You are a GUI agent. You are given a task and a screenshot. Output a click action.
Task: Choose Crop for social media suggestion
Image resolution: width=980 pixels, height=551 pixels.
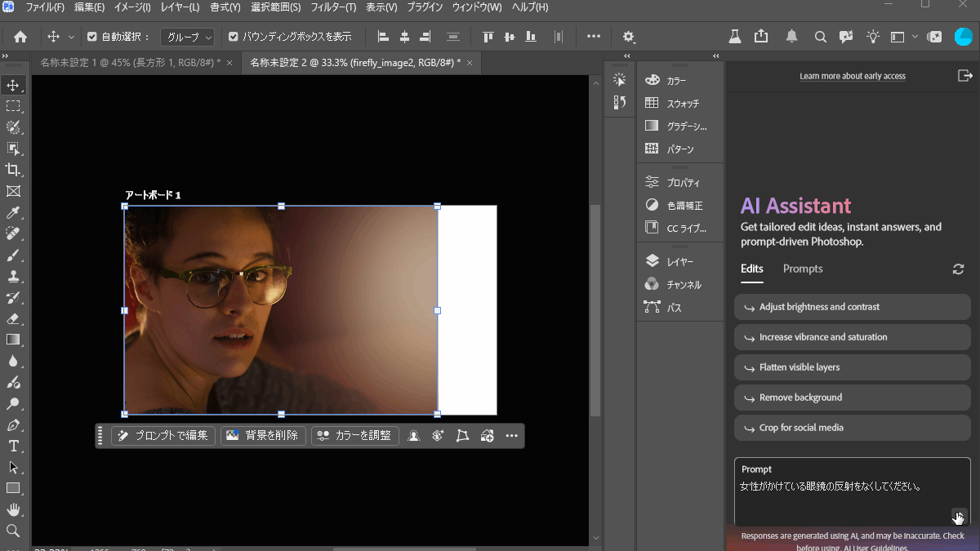coord(853,428)
